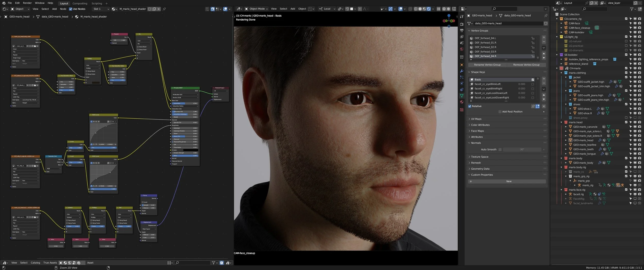Open the Modifiers wrench tab icon
The width and height of the screenshot is (644, 270).
point(462,71)
